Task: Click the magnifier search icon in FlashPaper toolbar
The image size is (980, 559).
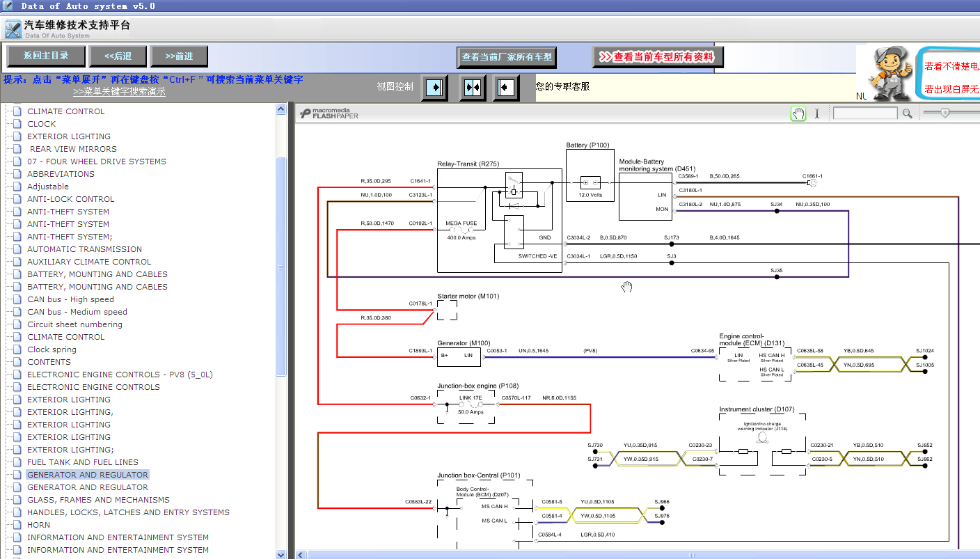Action: point(907,113)
